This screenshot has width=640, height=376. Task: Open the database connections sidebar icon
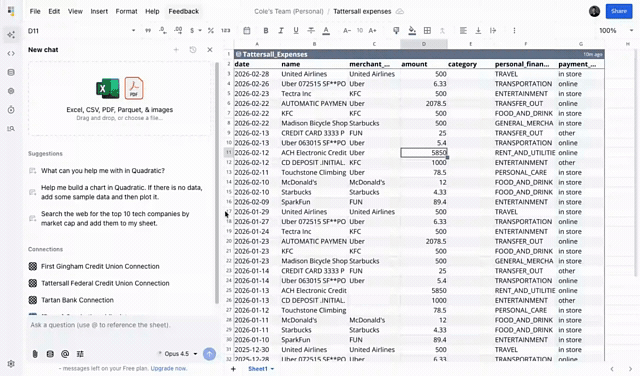(x=11, y=72)
